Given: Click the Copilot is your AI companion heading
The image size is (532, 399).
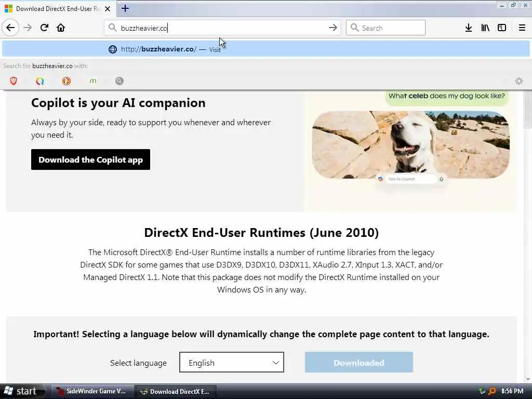Looking at the screenshot, I should (118, 103).
